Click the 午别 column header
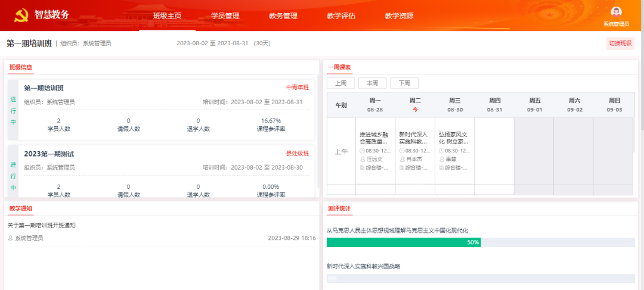 click(341, 105)
